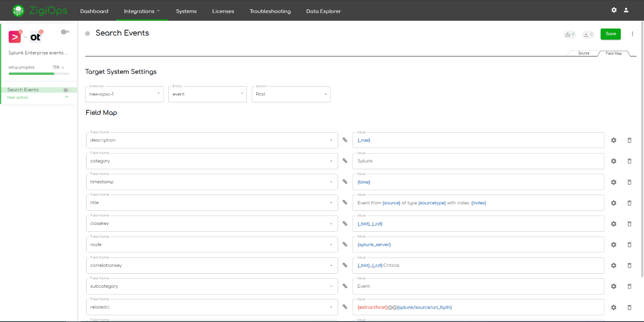Click the setup progress bar
644x322 pixels.
(x=39, y=74)
